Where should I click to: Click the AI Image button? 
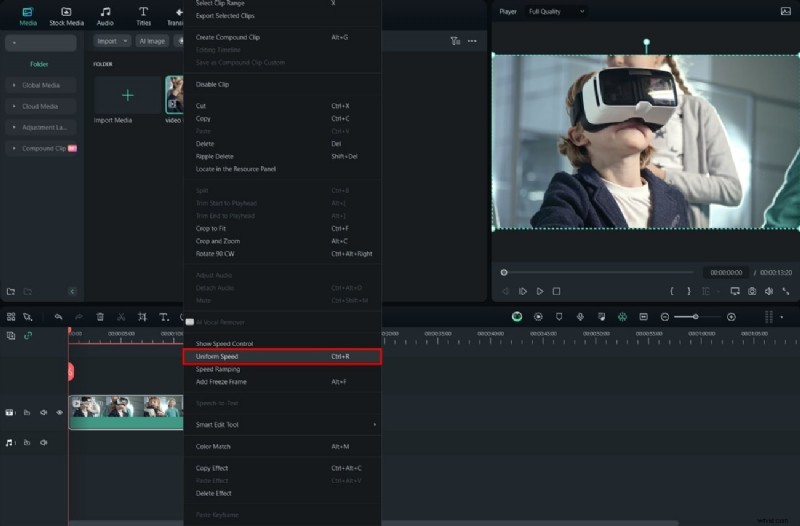(x=152, y=41)
